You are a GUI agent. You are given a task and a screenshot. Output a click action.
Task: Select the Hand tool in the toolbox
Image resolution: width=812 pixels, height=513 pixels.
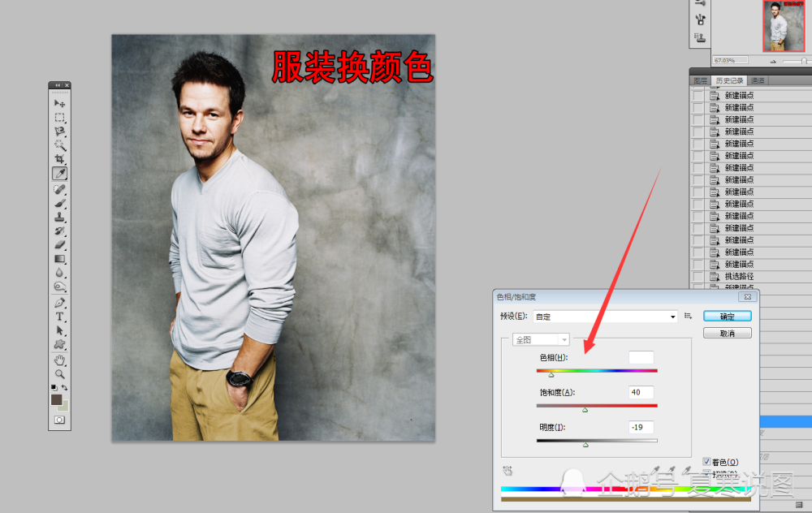[59, 360]
